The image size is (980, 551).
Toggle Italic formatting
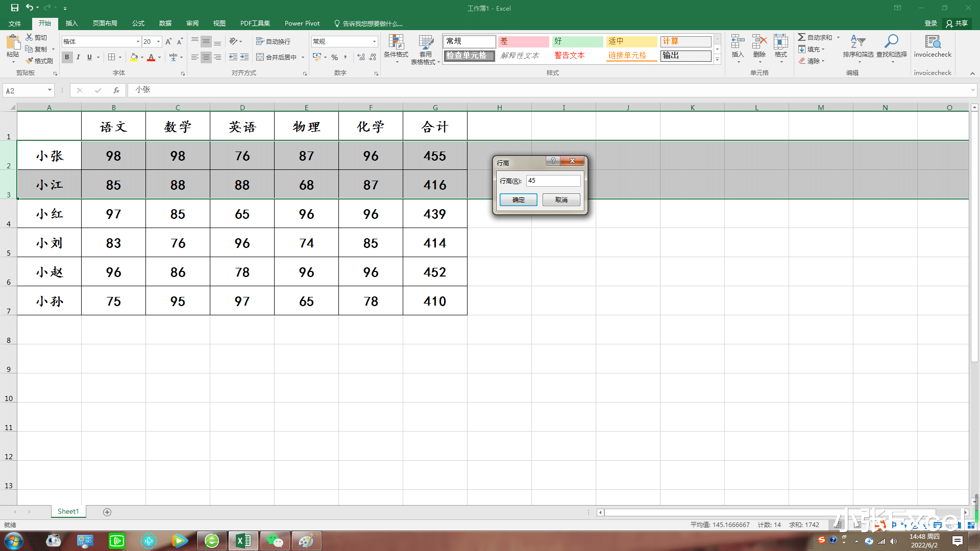pyautogui.click(x=78, y=57)
